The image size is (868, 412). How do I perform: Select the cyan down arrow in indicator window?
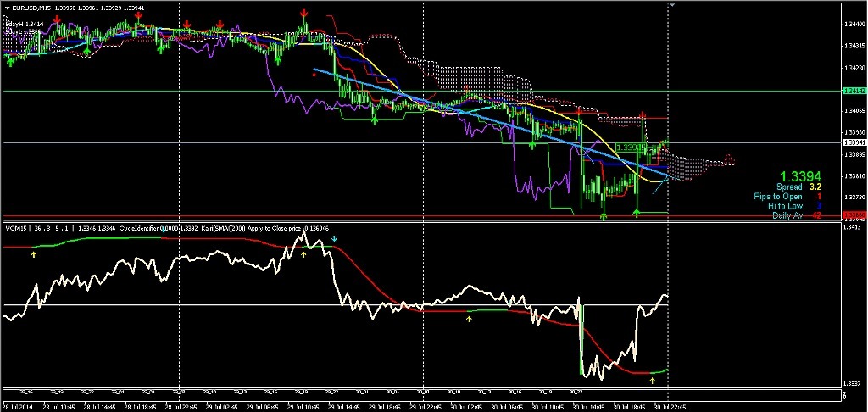coord(334,239)
